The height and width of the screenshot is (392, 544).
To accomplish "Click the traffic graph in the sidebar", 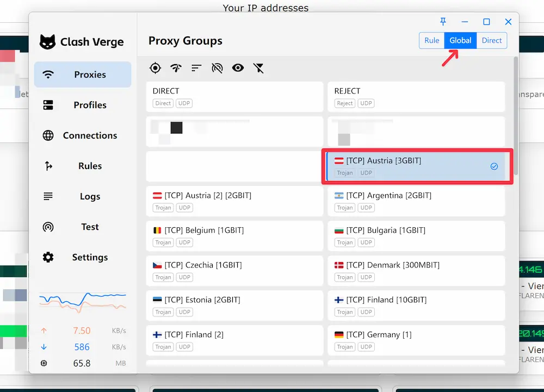I will [83, 302].
